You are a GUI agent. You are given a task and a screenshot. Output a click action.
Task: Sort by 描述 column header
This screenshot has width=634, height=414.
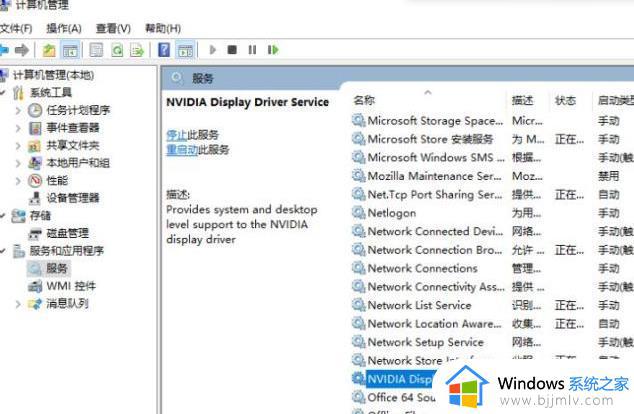click(x=522, y=100)
